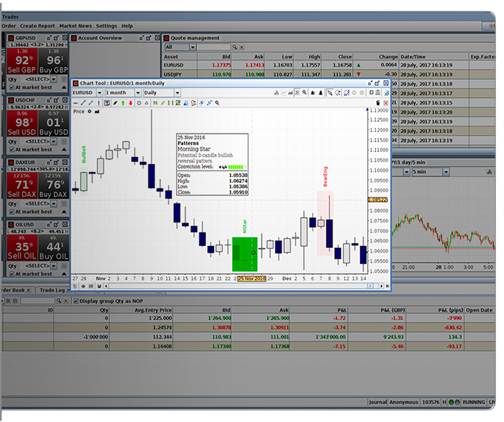Select the trend line drawing tool
The width and height of the screenshot is (504, 422).
pos(83,103)
